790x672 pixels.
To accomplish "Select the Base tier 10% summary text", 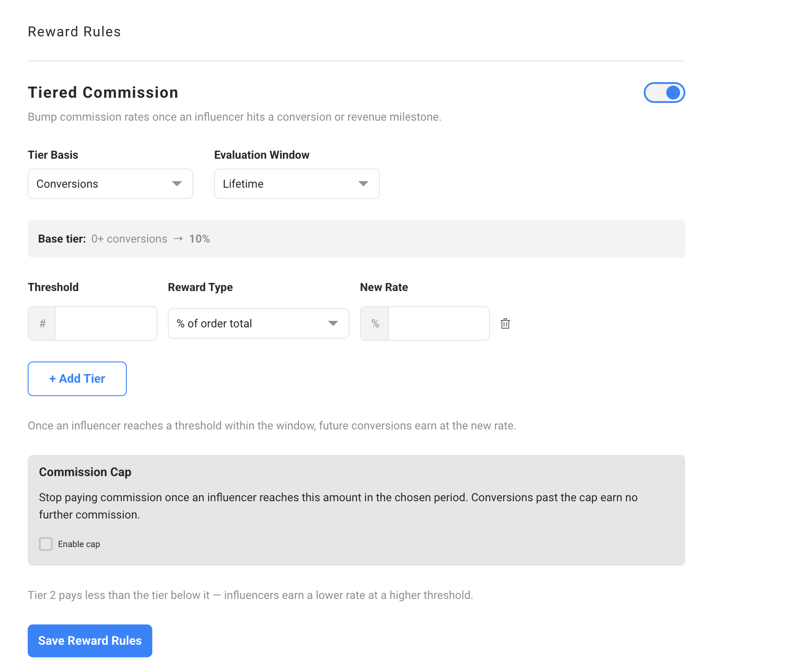I will (x=124, y=239).
